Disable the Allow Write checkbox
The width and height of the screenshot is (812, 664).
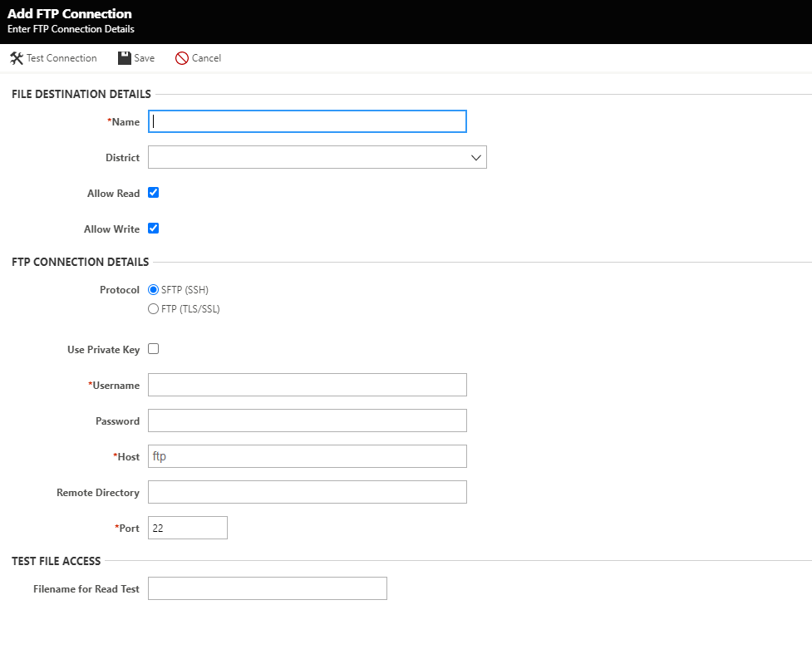pos(153,229)
